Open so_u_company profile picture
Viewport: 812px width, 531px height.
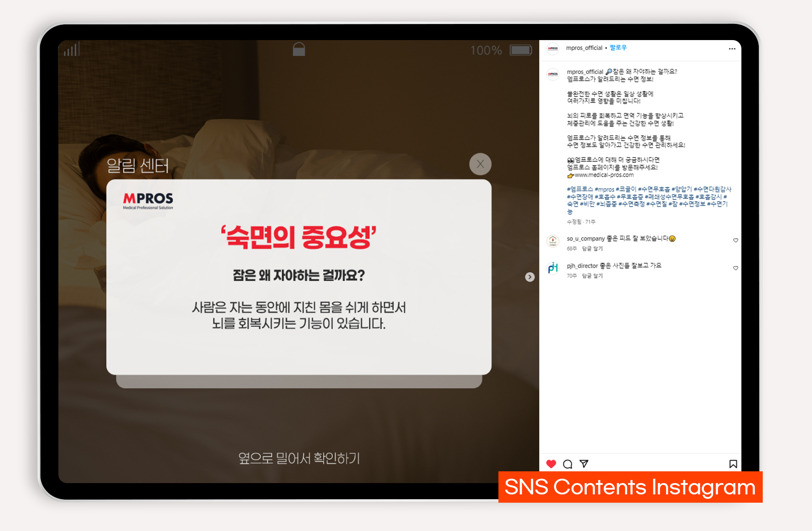click(553, 241)
